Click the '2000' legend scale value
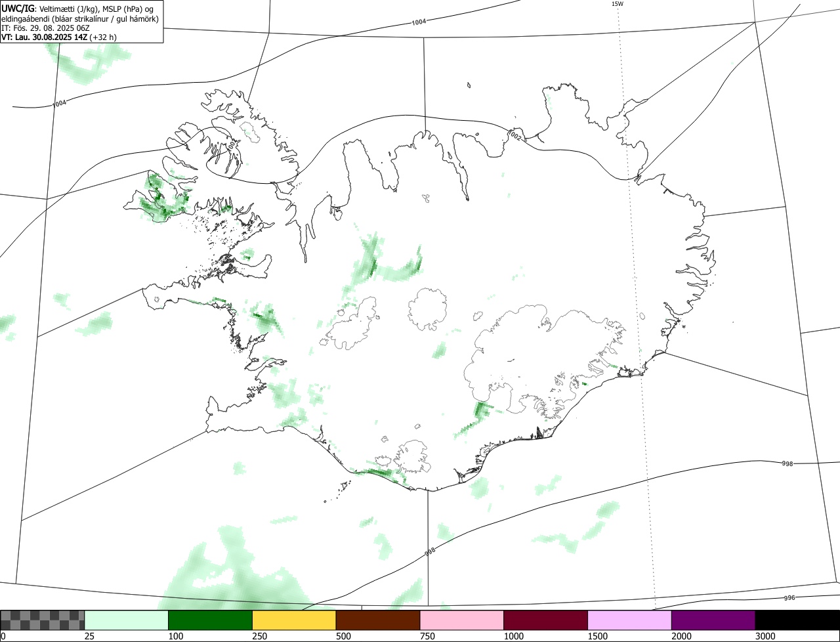The width and height of the screenshot is (840, 642). click(681, 636)
